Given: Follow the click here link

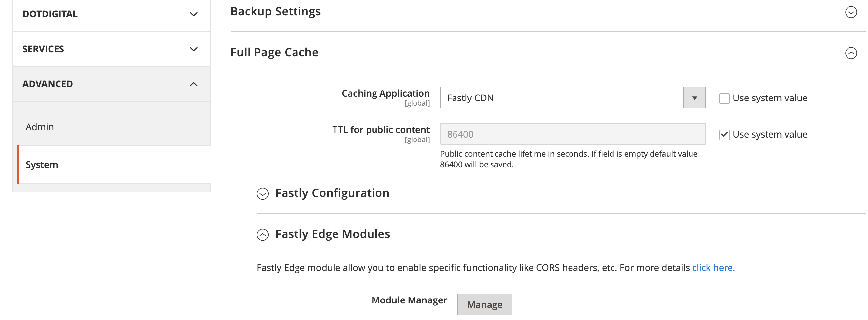Looking at the screenshot, I should (x=713, y=268).
